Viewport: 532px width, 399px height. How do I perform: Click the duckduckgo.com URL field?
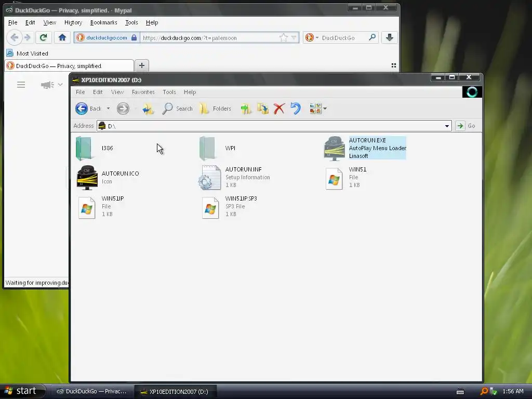(x=209, y=37)
